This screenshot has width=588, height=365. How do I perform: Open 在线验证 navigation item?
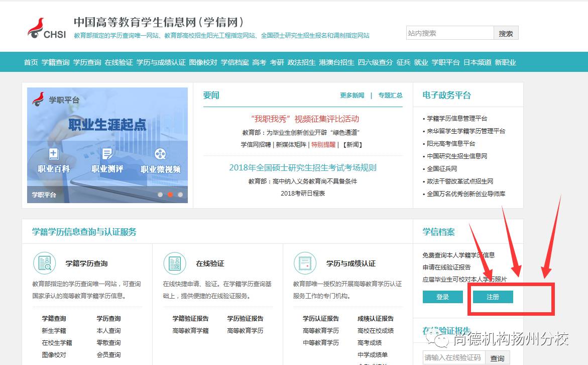click(119, 62)
